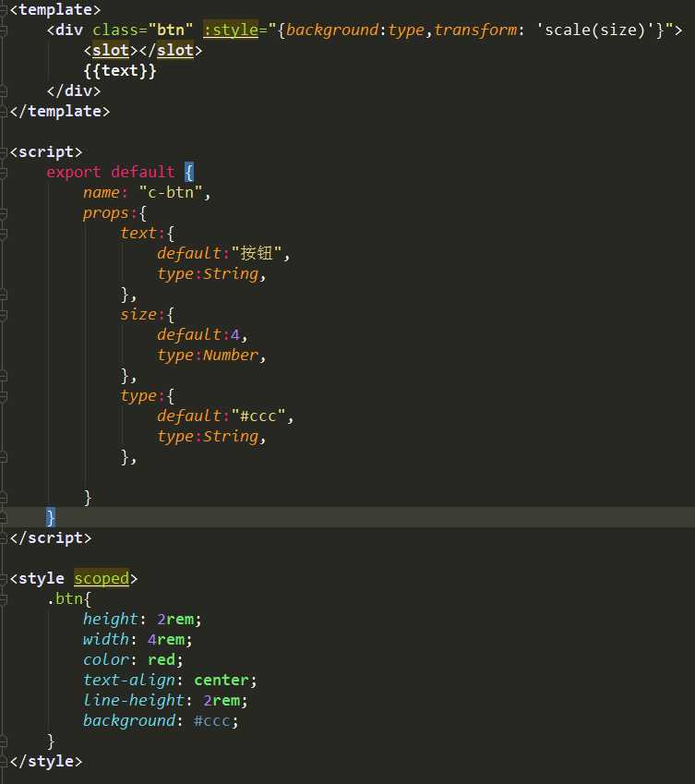
Task: Click the closing </template> tag
Action: [x=59, y=112]
